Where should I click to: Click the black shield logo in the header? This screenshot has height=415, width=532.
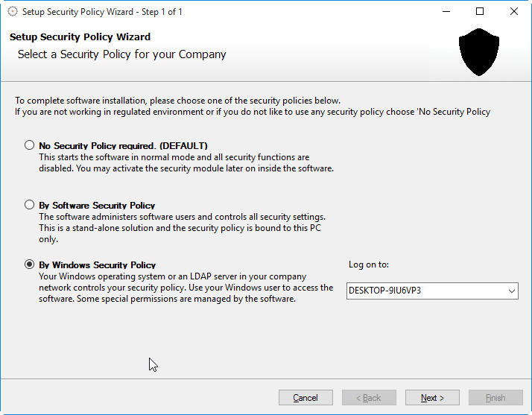pyautogui.click(x=479, y=51)
